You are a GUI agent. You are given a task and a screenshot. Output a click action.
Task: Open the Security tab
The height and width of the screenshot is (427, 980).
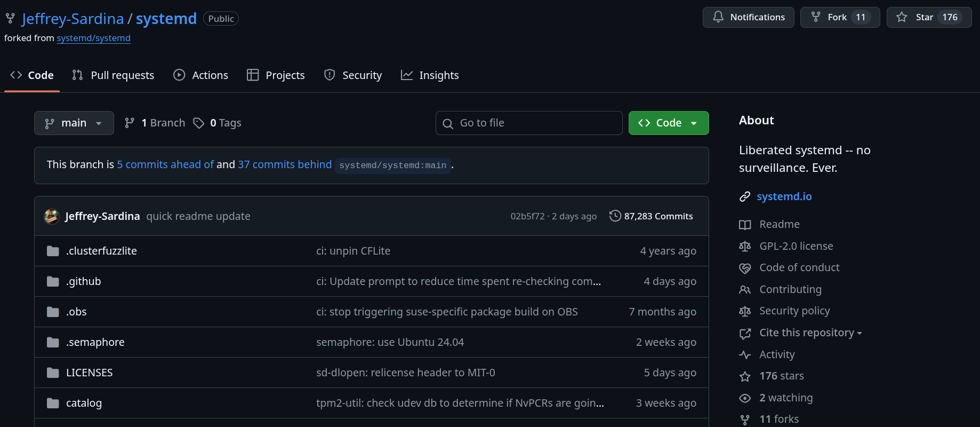[x=353, y=75]
